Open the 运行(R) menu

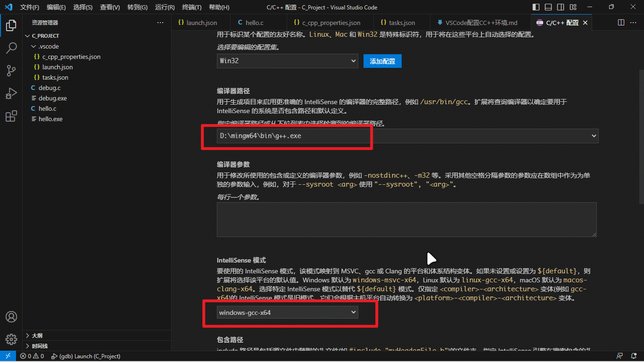(x=164, y=7)
